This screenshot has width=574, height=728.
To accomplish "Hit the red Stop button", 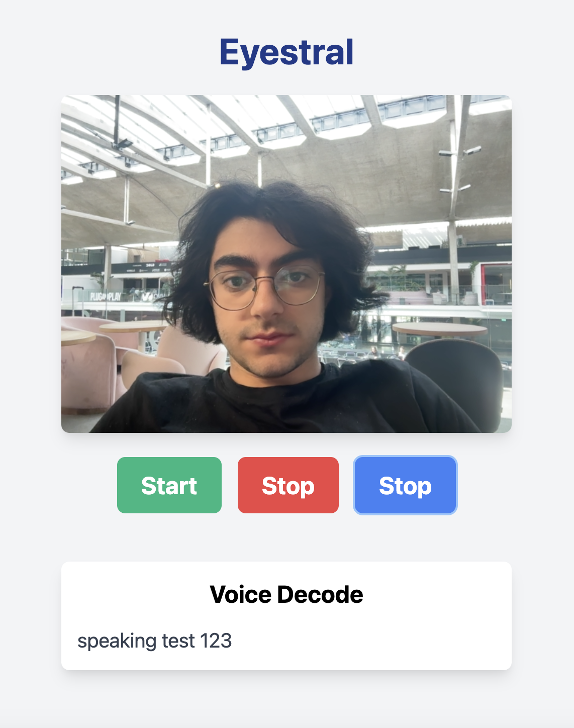I will click(288, 485).
